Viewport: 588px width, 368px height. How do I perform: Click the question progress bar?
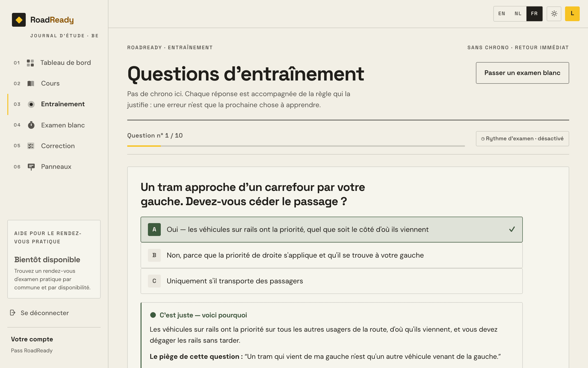pos(296,146)
